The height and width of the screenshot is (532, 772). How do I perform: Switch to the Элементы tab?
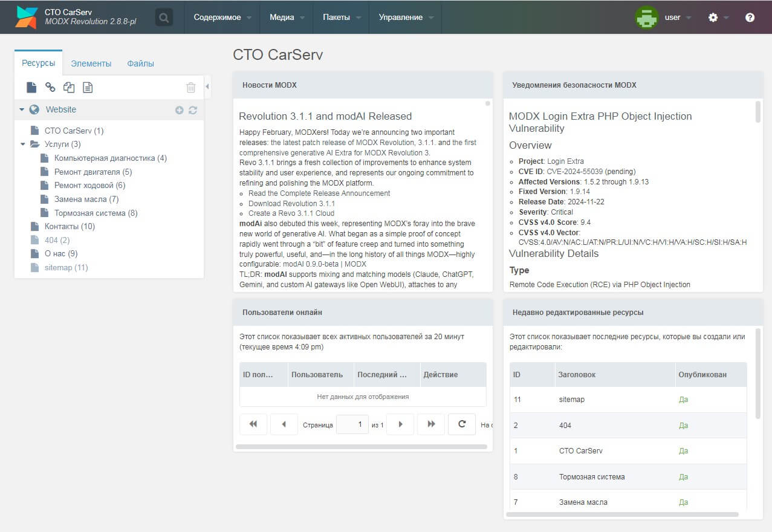click(x=91, y=63)
